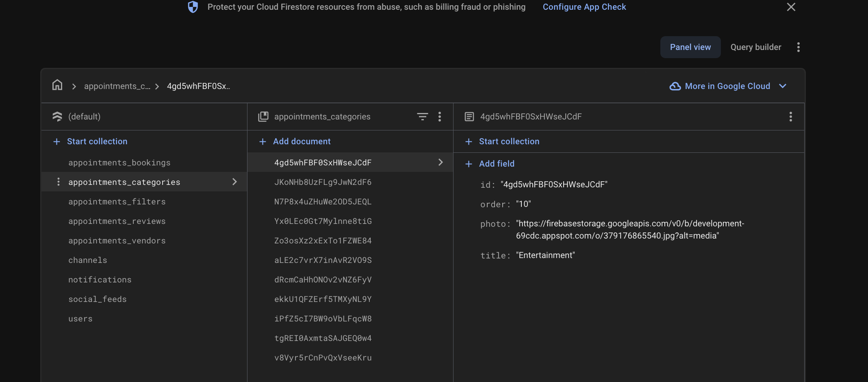Open the notifications collection
868x382 pixels.
[100, 280]
